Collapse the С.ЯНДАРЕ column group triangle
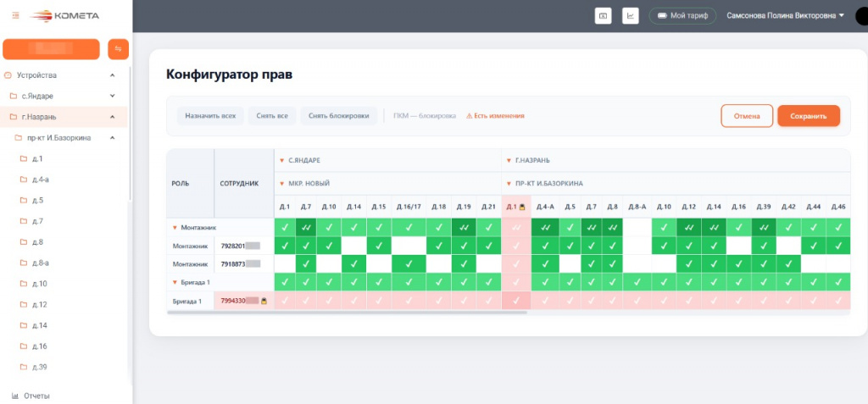 (282, 161)
